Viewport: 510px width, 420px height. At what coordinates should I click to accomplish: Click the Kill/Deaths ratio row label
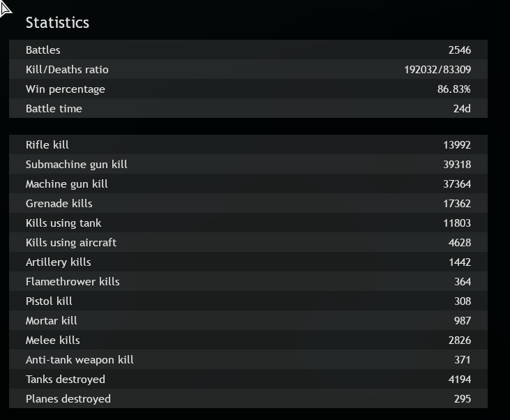pos(67,70)
